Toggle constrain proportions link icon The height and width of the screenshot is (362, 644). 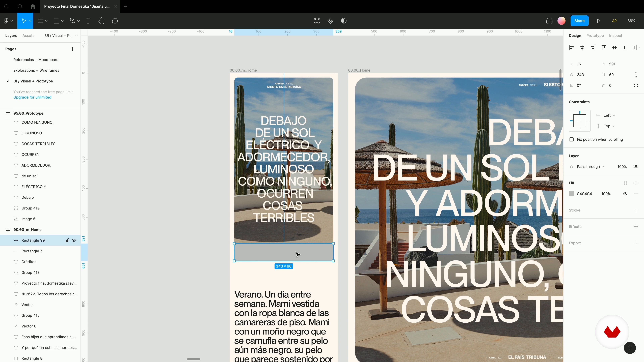tap(636, 75)
